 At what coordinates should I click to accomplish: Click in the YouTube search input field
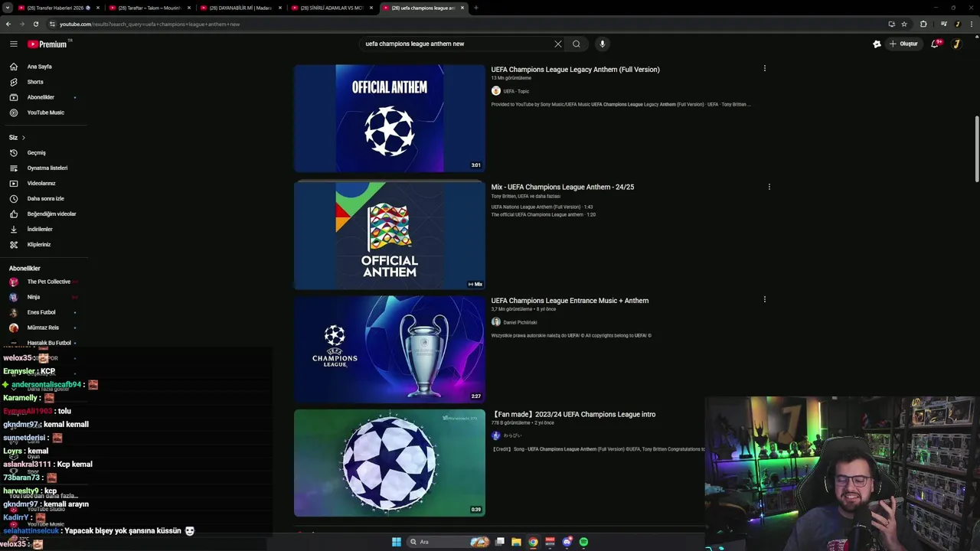click(456, 44)
